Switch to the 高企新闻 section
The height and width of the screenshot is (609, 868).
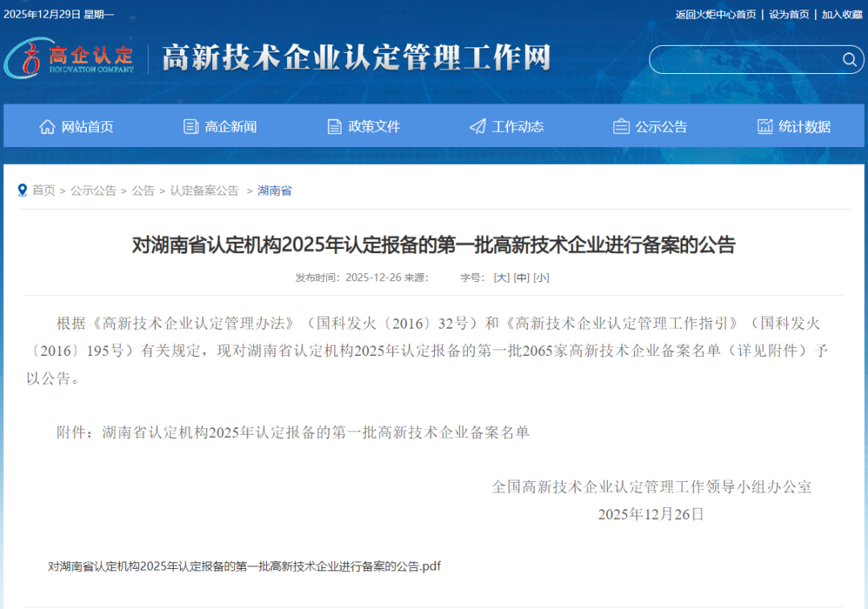(x=230, y=126)
